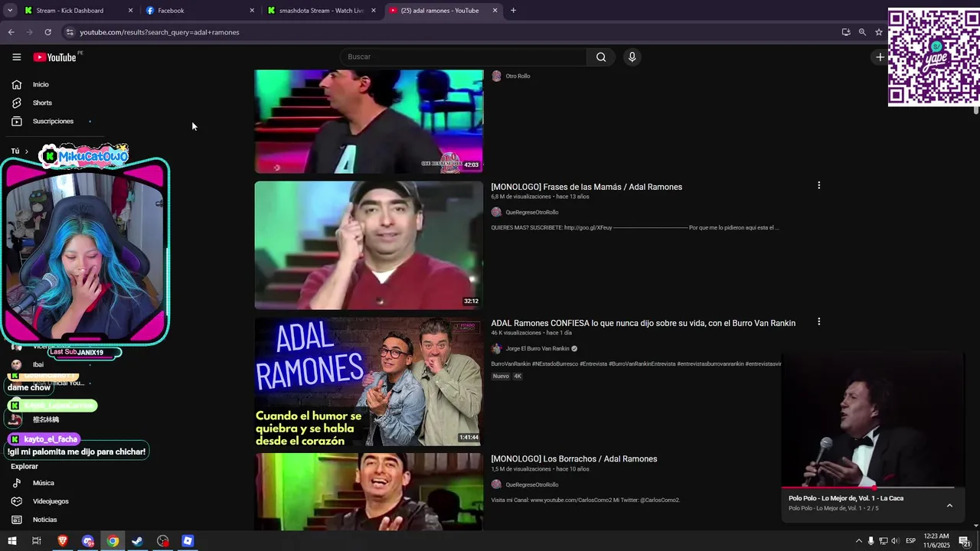Click Jorge El Burro Van Rankin channel avatar
Viewport: 980px width, 551px height.
click(496, 348)
